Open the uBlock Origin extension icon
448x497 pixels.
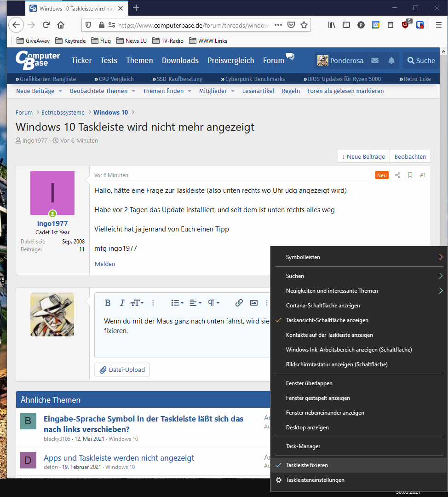tap(406, 24)
